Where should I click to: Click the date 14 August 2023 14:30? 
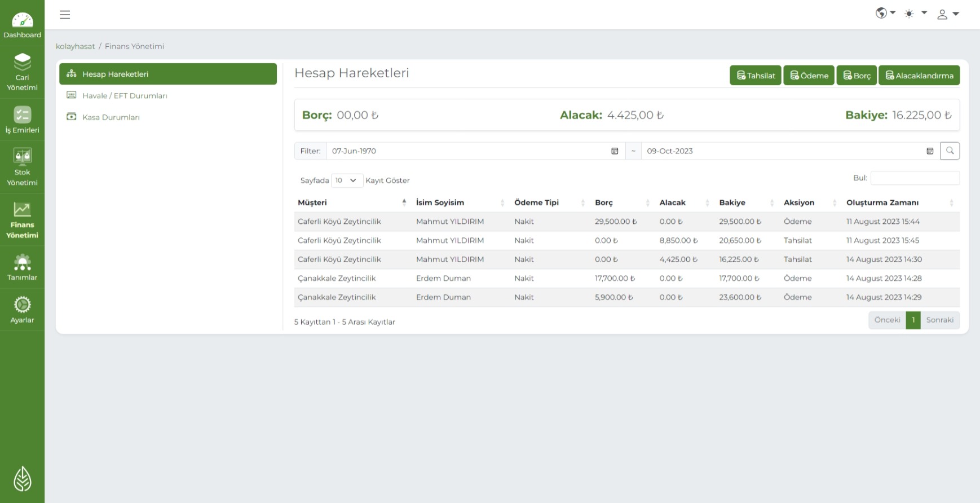[884, 259]
